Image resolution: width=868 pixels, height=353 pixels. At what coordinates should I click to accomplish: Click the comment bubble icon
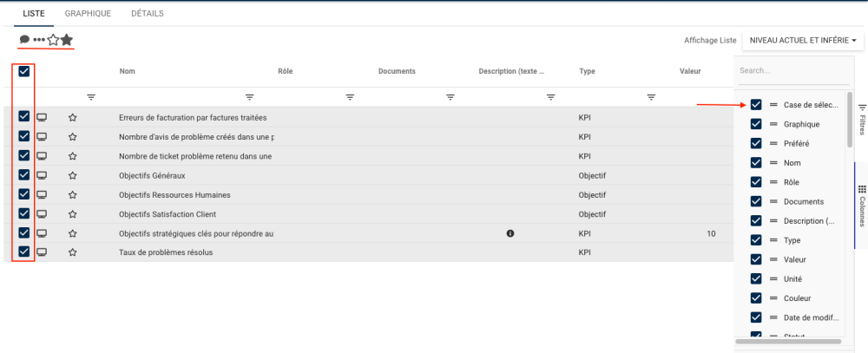pyautogui.click(x=24, y=40)
